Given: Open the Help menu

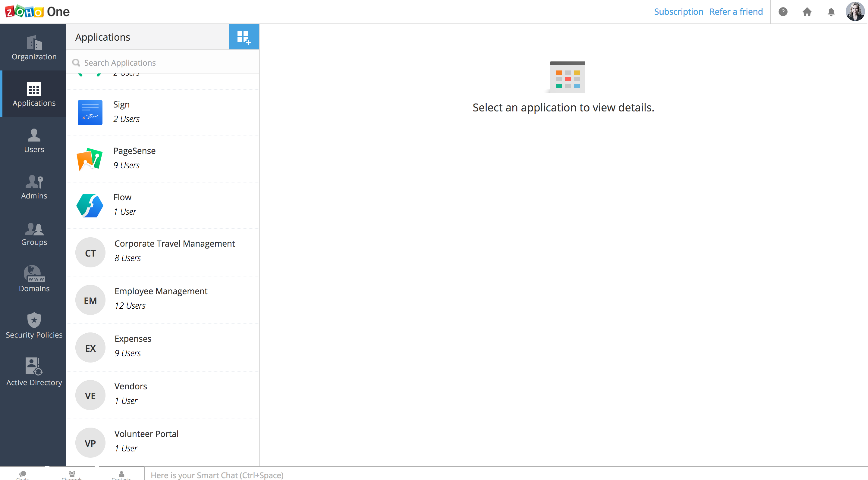Looking at the screenshot, I should pos(783,11).
